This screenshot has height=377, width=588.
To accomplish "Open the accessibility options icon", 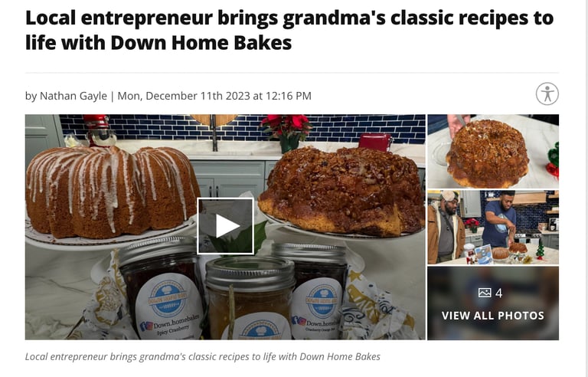I will pyautogui.click(x=547, y=93).
